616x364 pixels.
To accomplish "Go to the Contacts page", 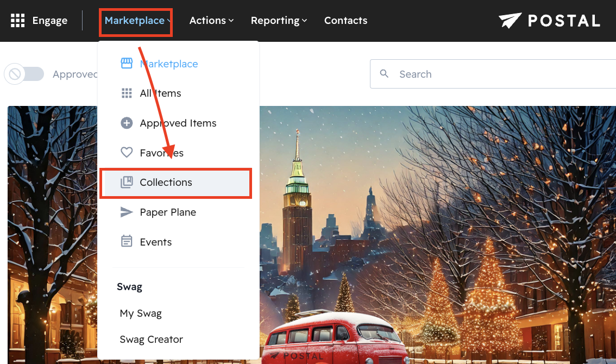I will click(345, 21).
